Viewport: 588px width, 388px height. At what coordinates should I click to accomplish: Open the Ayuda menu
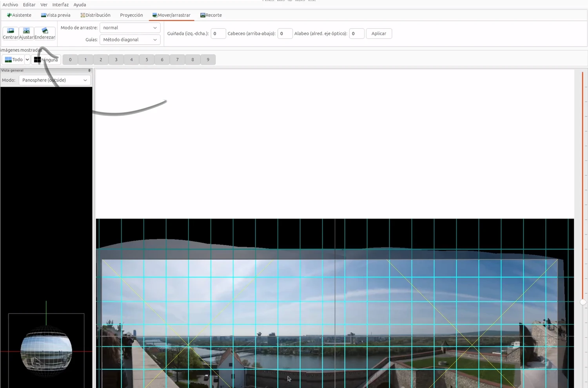[x=80, y=5]
